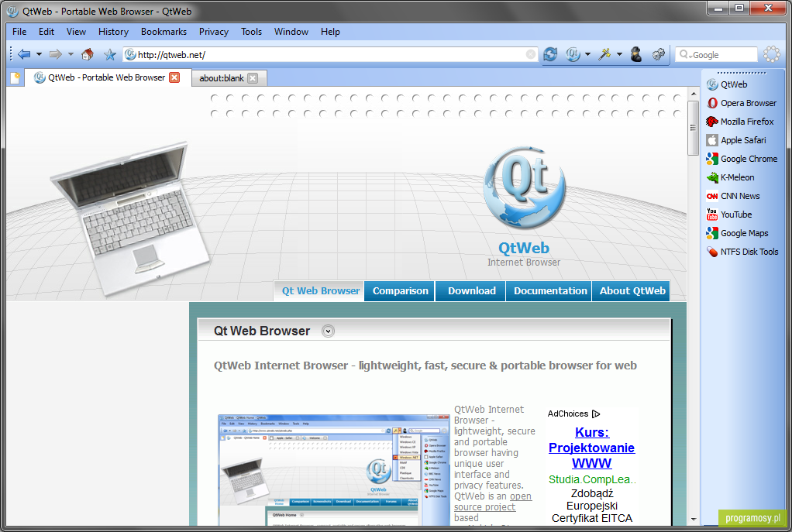792x532 pixels.
Task: Open settings gears icon in toolbar
Action: pyautogui.click(x=658, y=54)
